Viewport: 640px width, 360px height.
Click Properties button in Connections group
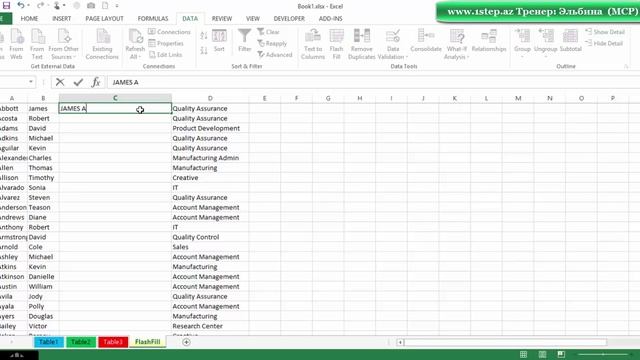166,43
